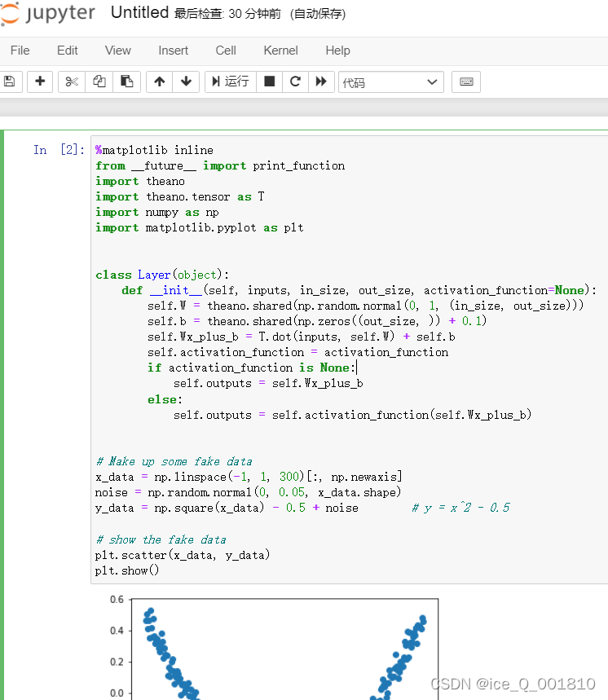The image size is (608, 700).
Task: Click the In [2] cell prompt
Action: 59,150
